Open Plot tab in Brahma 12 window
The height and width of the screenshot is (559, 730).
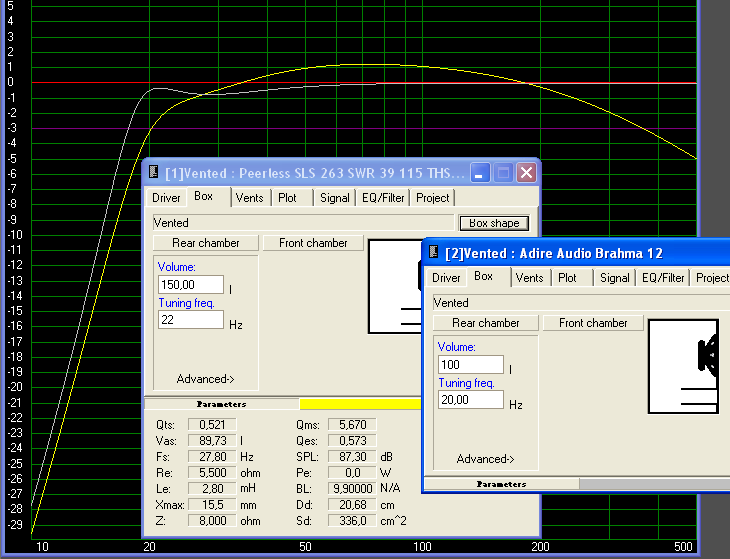(x=567, y=278)
